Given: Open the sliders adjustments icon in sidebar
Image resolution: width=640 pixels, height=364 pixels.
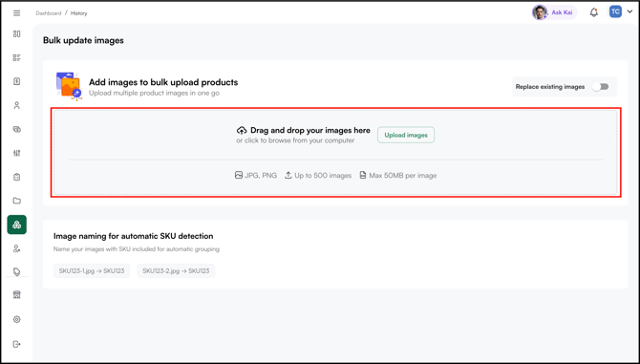Looking at the screenshot, I should point(17,153).
